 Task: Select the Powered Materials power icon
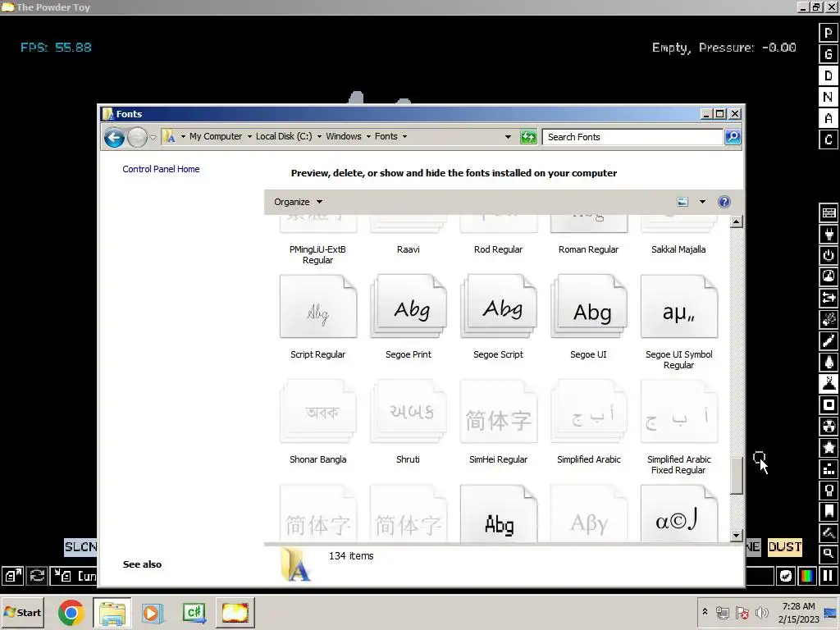[x=829, y=256]
